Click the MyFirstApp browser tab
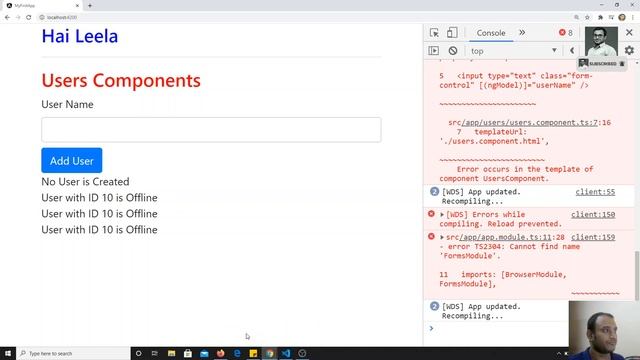 (43, 6)
